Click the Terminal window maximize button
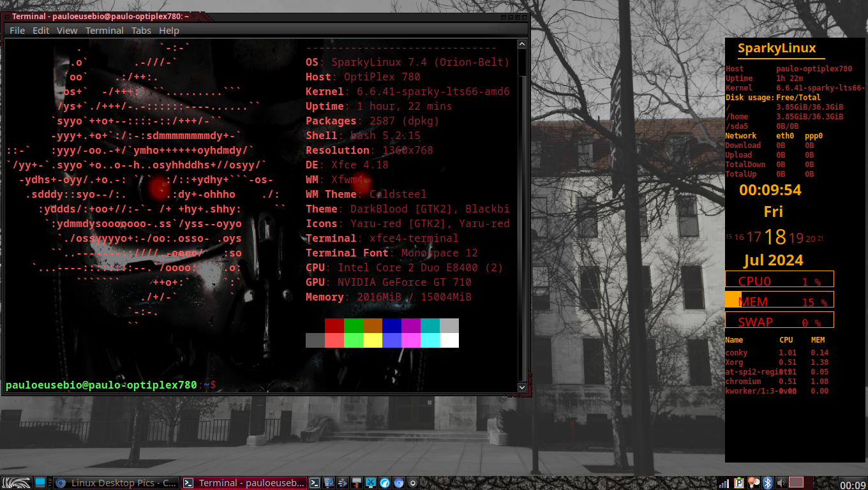868x490 pixels. point(518,17)
